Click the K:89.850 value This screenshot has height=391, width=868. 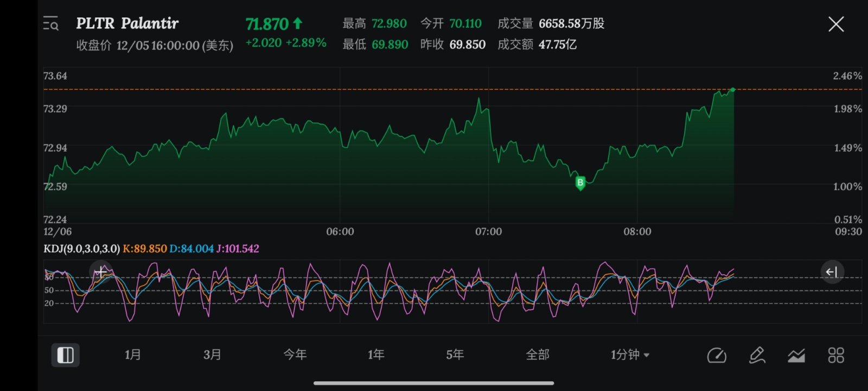tap(145, 249)
